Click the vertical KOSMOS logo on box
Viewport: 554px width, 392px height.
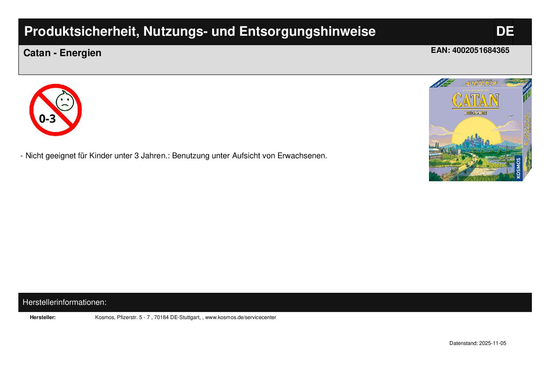coord(518,168)
